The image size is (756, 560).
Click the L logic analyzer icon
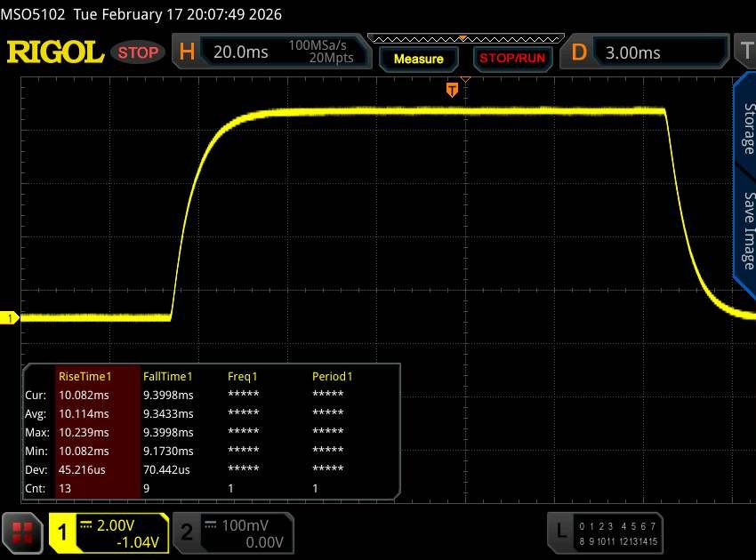(560, 532)
